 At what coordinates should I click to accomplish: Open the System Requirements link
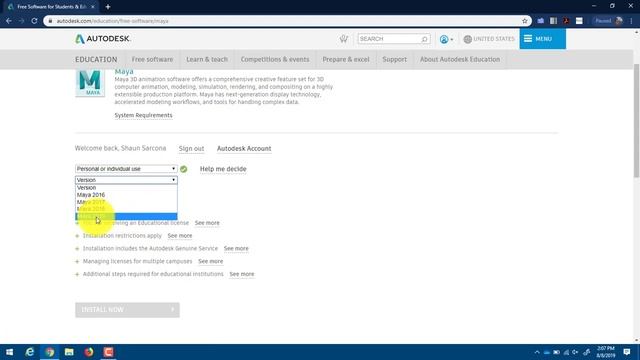(143, 116)
